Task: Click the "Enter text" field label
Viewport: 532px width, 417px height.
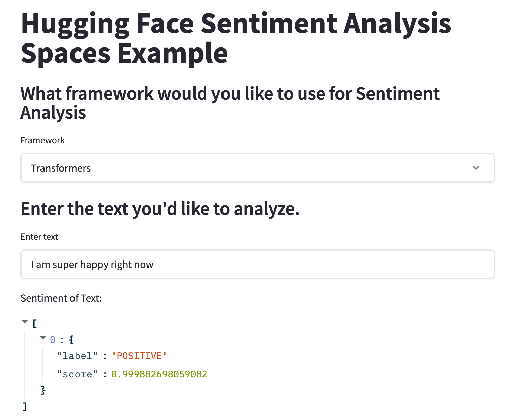Action: 39,237
